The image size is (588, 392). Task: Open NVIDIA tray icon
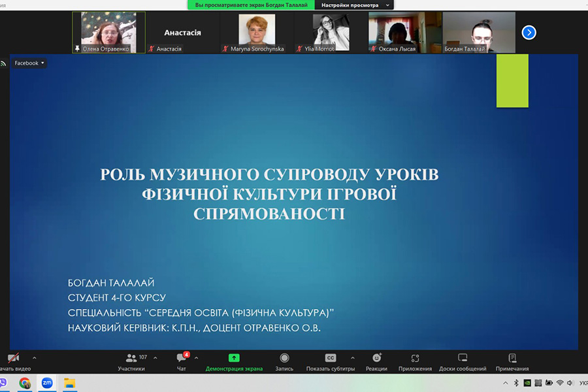click(x=527, y=383)
